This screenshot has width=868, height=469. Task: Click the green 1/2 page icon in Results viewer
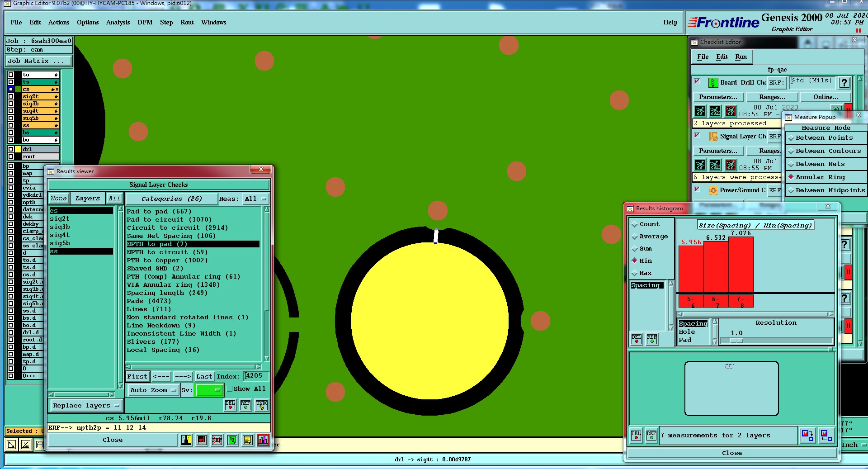[232, 440]
